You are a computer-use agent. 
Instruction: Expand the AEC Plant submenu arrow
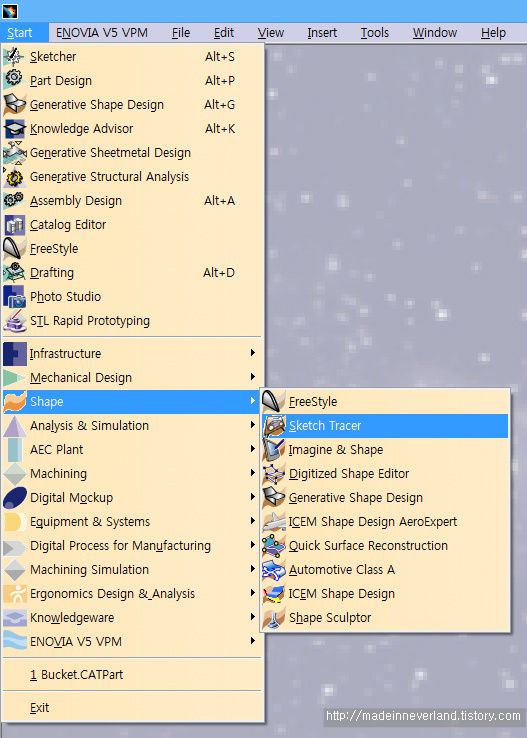(253, 449)
